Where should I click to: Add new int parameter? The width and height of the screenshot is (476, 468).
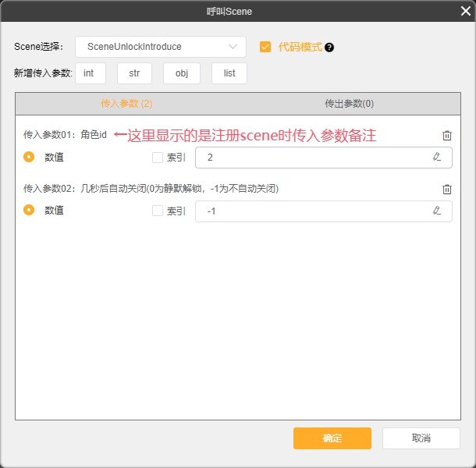[x=90, y=73]
